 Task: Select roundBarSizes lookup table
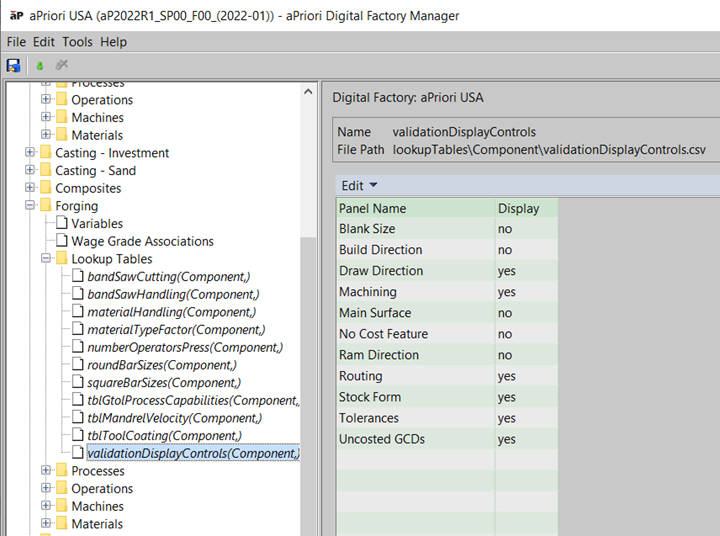coord(162,365)
